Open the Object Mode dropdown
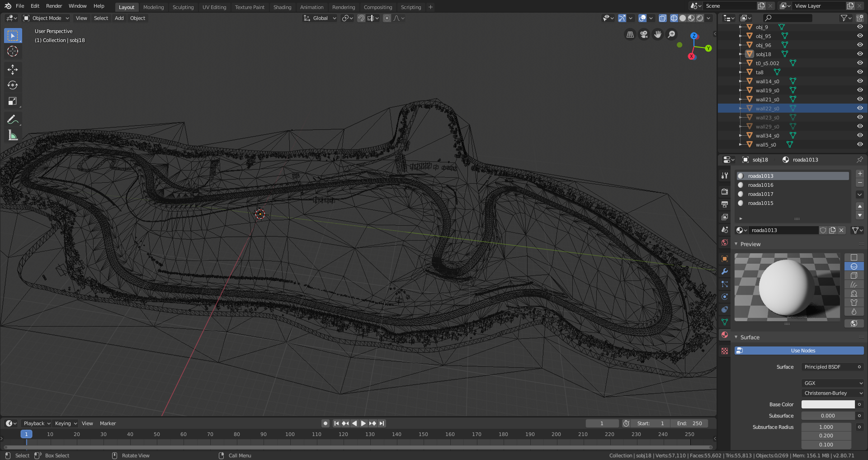The image size is (868, 460). click(46, 18)
